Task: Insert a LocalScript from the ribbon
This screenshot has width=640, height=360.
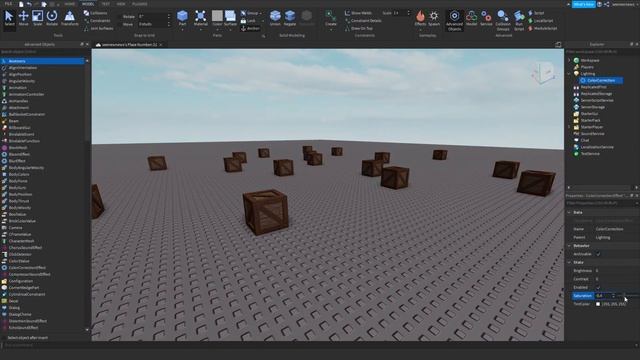Action: 540,21
